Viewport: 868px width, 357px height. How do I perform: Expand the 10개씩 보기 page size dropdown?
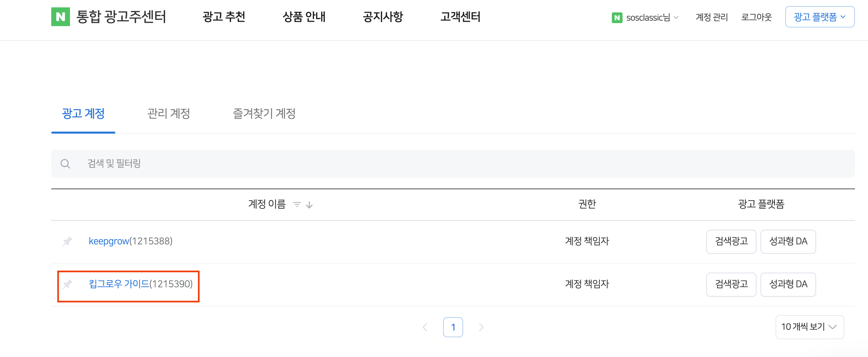point(809,327)
